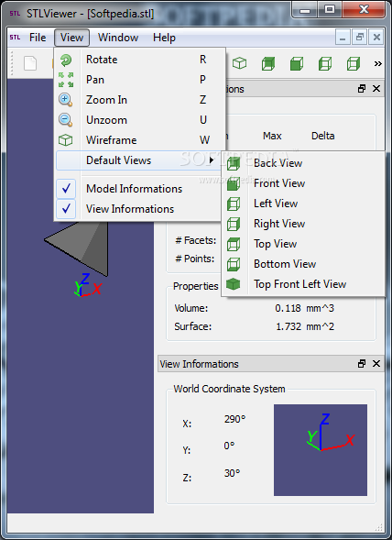Restore the Softpedia.stl document window
392x540 pixels.
pyautogui.click(x=360, y=38)
